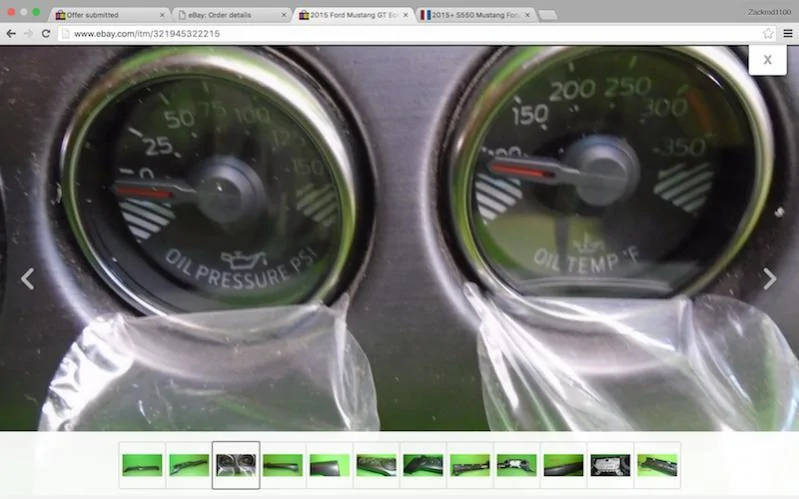The width and height of the screenshot is (799, 499).
Task: Click the browser forward arrow
Action: [x=29, y=34]
